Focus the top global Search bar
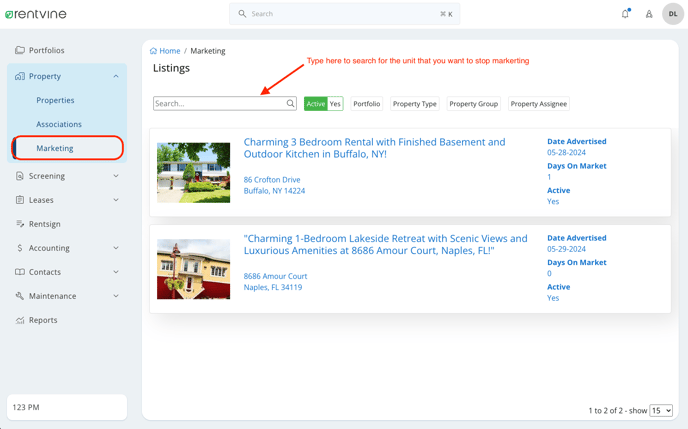The height and width of the screenshot is (429, 688). (344, 14)
